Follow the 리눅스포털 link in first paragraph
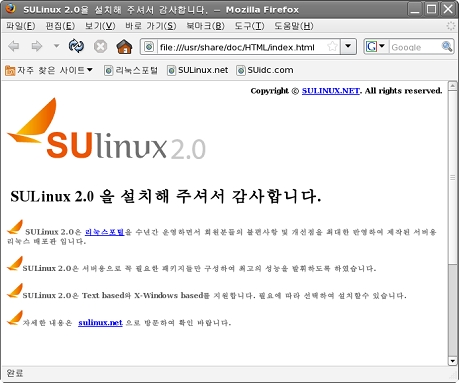Image resolution: width=459 pixels, height=383 pixels. (x=105, y=232)
